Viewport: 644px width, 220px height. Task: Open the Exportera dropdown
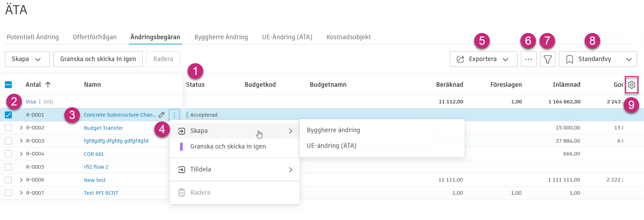(x=484, y=59)
